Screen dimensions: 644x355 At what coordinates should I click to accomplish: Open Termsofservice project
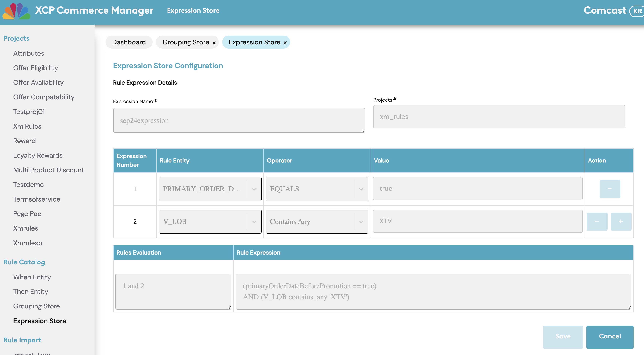point(37,199)
